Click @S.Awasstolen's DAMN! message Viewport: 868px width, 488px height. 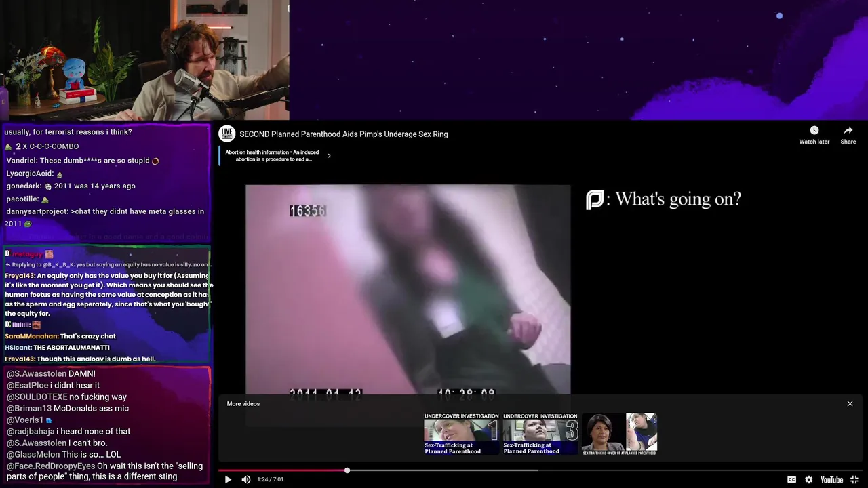click(51, 373)
